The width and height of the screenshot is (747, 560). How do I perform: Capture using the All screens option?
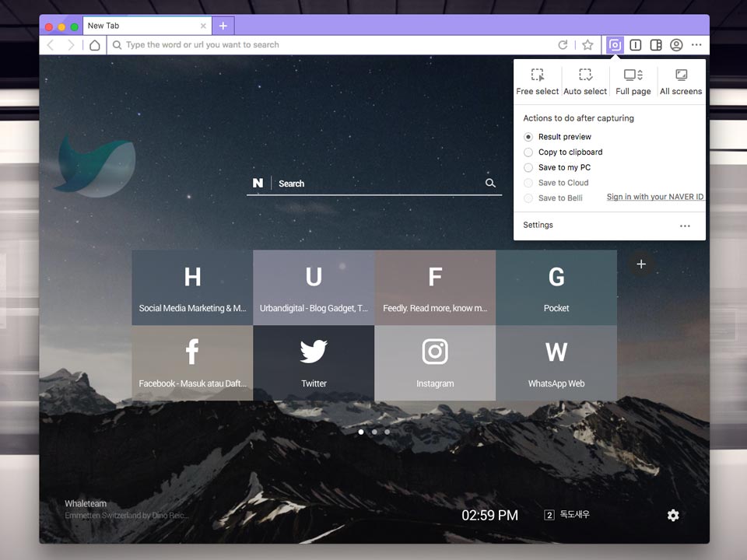pyautogui.click(x=681, y=81)
